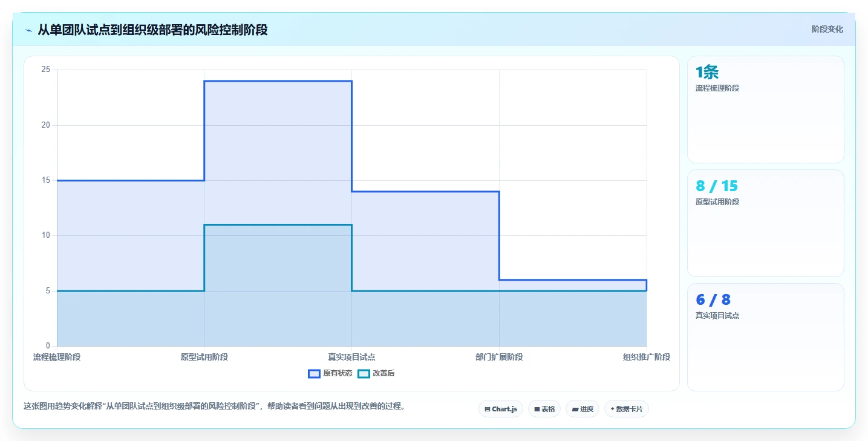Open the 1条 流程梳理阶段 card
Viewport: 868px width, 441px height.
click(x=765, y=109)
